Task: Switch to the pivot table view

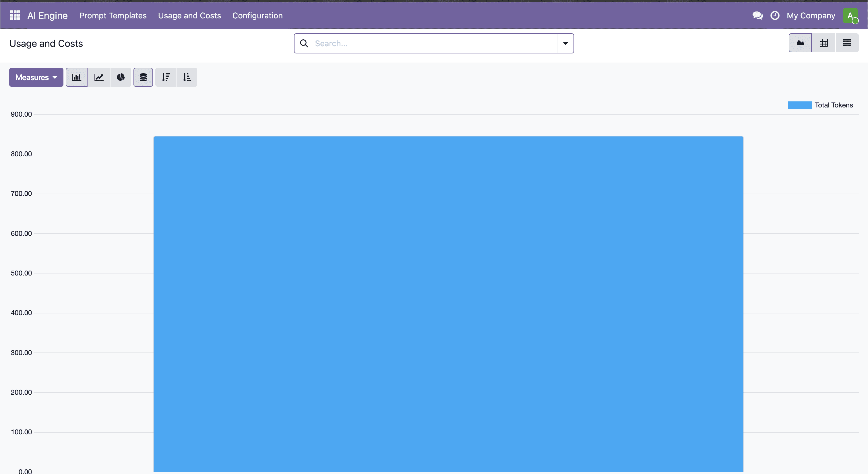Action: pos(824,43)
